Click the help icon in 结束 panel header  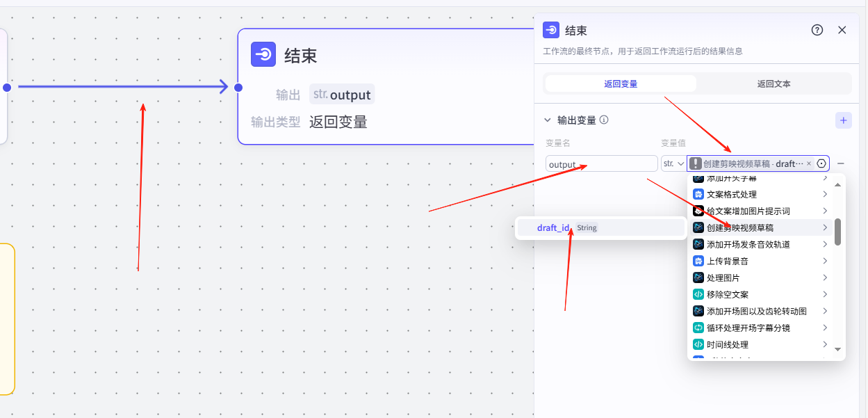click(817, 30)
